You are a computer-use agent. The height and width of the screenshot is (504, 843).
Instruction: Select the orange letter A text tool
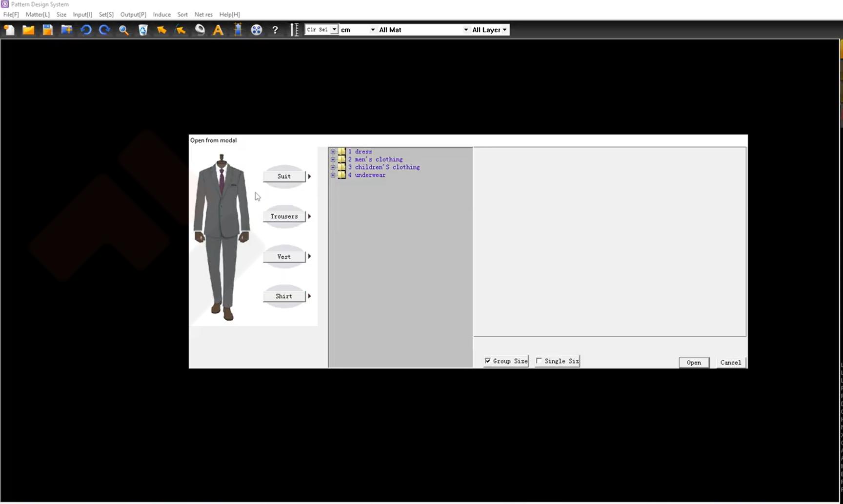coord(218,30)
